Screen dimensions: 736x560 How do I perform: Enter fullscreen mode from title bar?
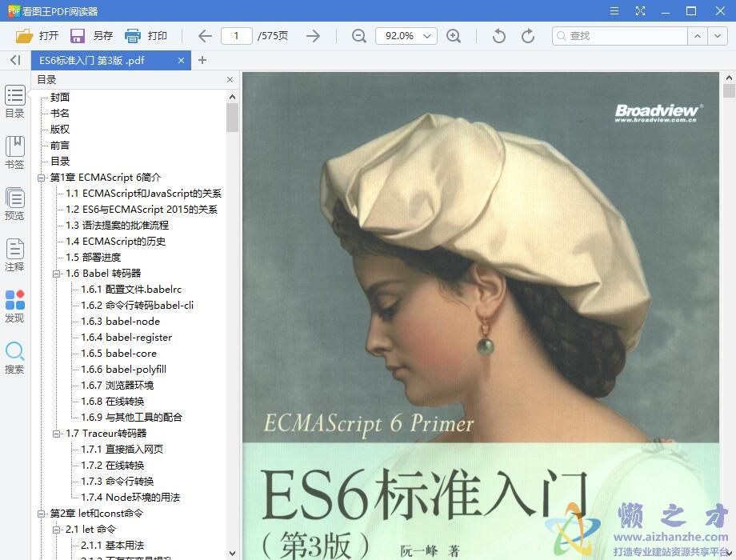640,10
